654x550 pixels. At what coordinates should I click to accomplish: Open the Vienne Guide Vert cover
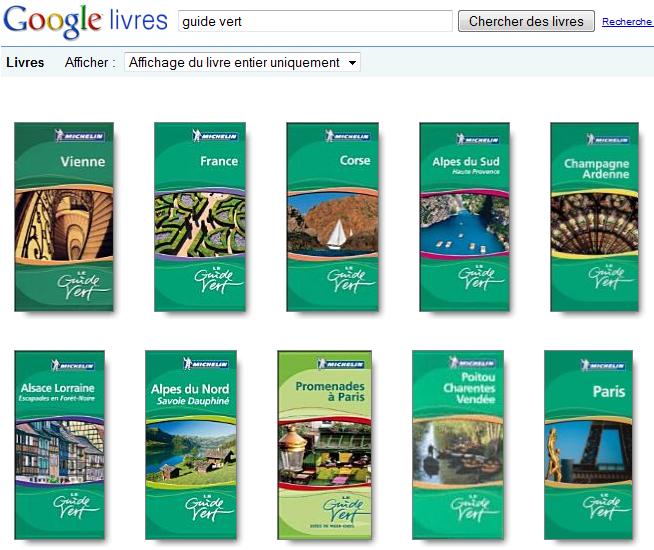point(64,217)
